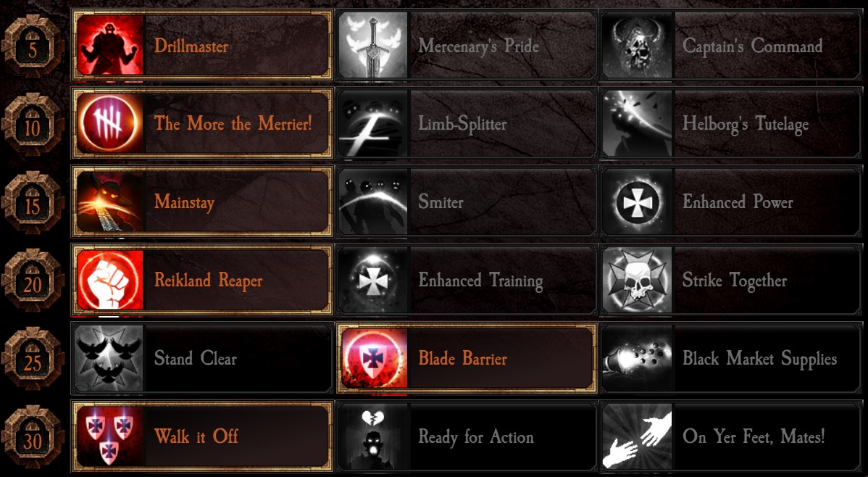
Task: Click the Reikland Reaper fist icon
Action: (x=110, y=280)
